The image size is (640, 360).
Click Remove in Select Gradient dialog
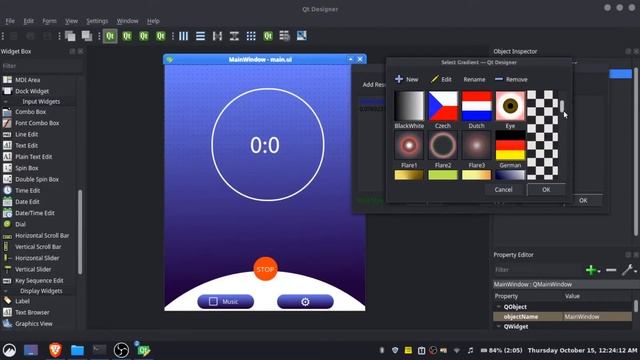(x=511, y=79)
